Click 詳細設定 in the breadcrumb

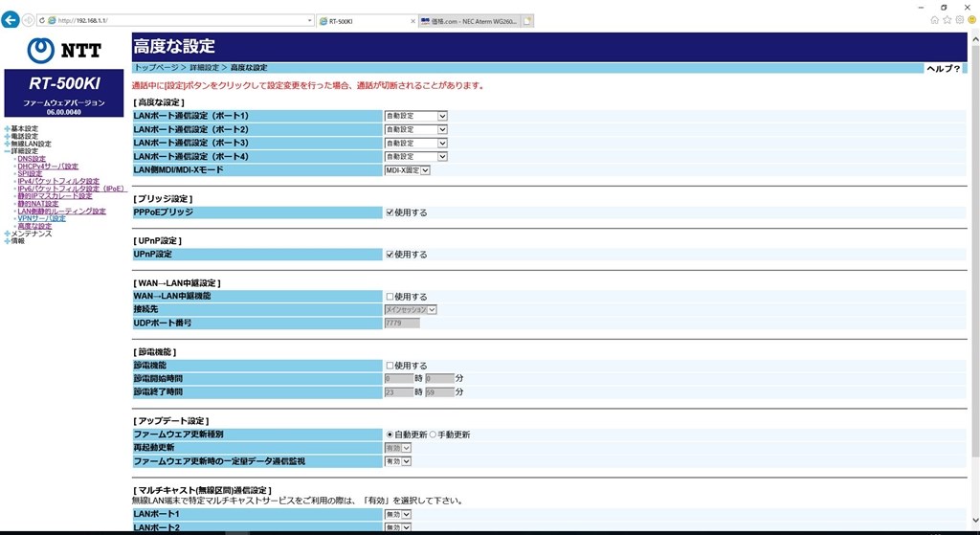205,68
